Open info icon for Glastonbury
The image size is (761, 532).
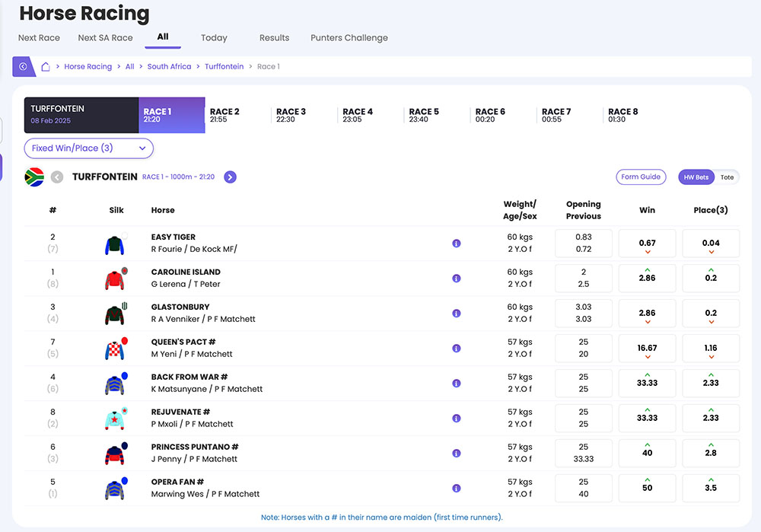[x=456, y=313]
